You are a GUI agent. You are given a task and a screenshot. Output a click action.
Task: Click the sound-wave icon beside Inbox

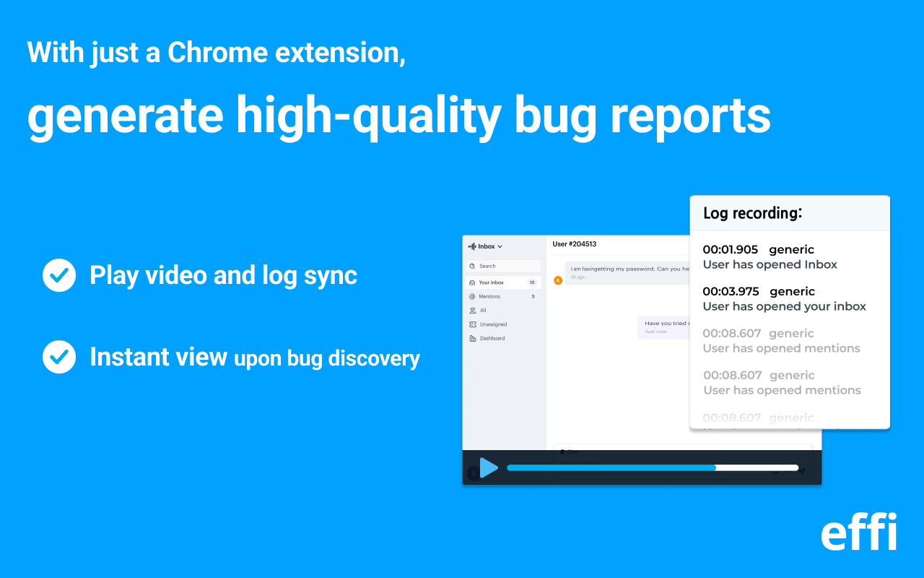coord(471,246)
